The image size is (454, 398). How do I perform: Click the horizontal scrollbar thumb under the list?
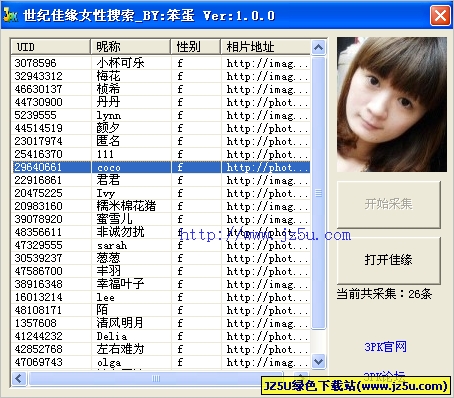[x=156, y=379]
